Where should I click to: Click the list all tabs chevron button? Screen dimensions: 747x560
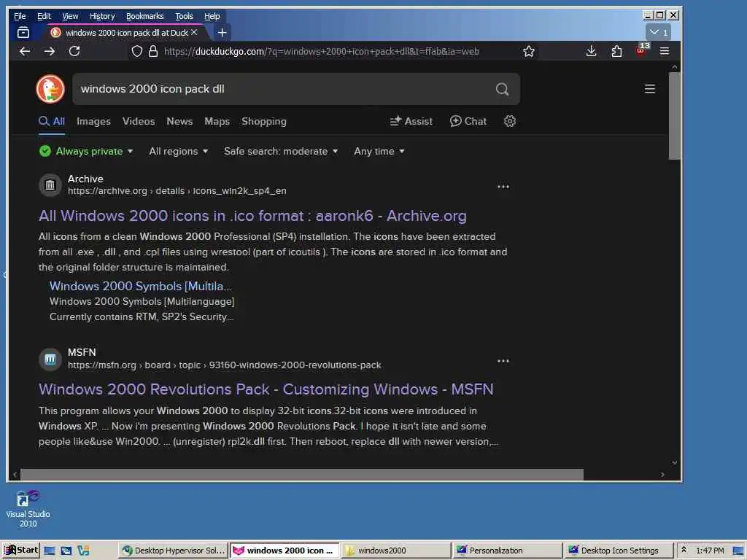coord(659,32)
